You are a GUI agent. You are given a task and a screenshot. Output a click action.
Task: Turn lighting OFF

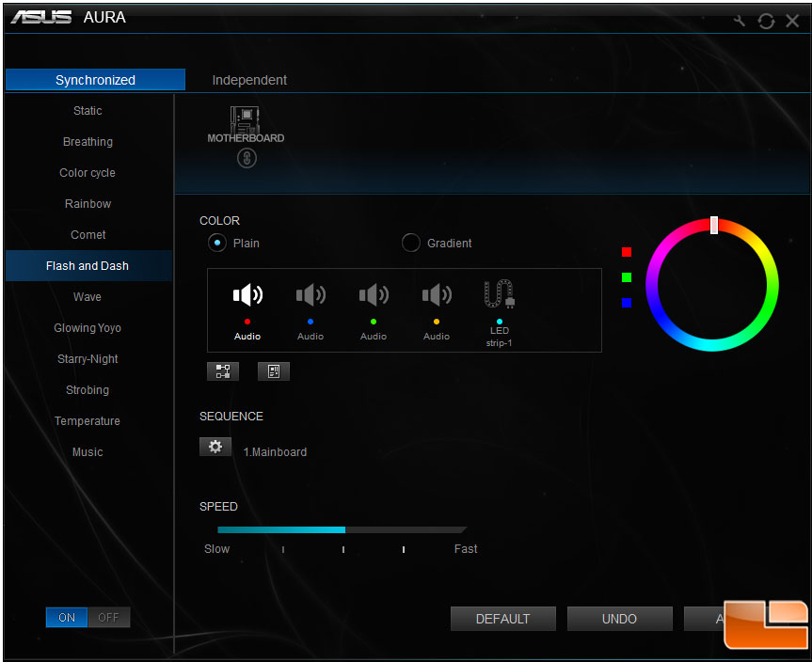pos(109,618)
